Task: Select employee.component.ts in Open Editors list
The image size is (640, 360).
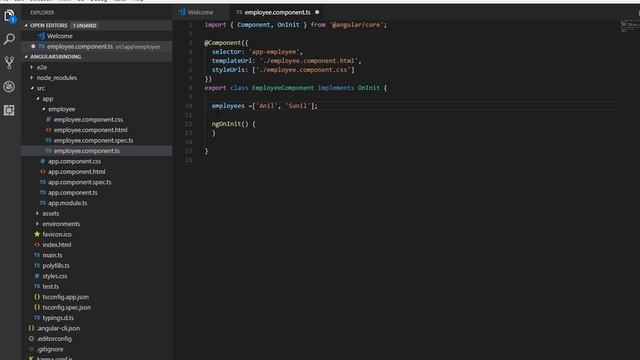Action: 97,47
